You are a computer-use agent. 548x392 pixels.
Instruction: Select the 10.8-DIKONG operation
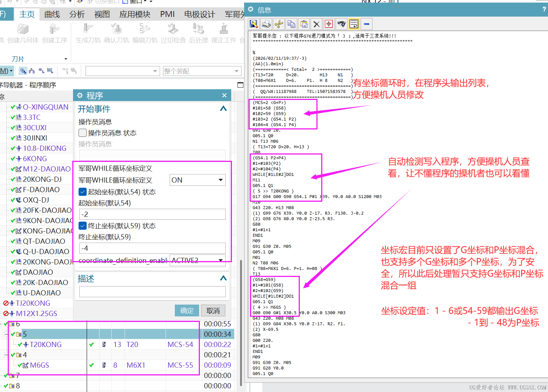(x=45, y=148)
